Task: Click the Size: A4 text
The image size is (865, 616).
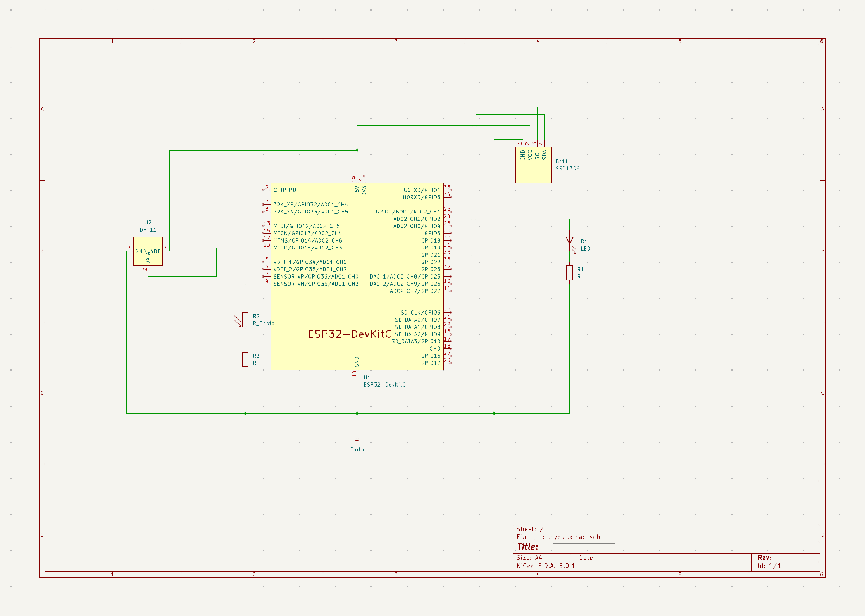Action: coord(529,558)
